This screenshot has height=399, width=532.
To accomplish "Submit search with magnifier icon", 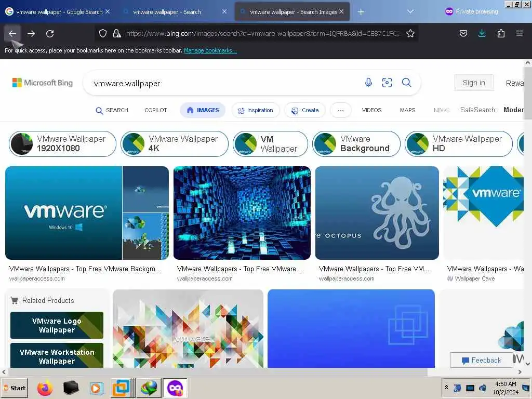I will click(x=406, y=83).
